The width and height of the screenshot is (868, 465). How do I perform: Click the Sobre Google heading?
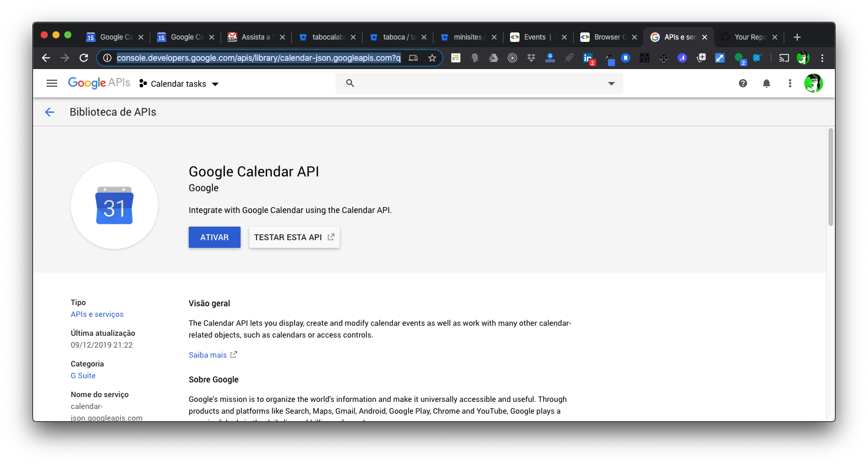213,379
